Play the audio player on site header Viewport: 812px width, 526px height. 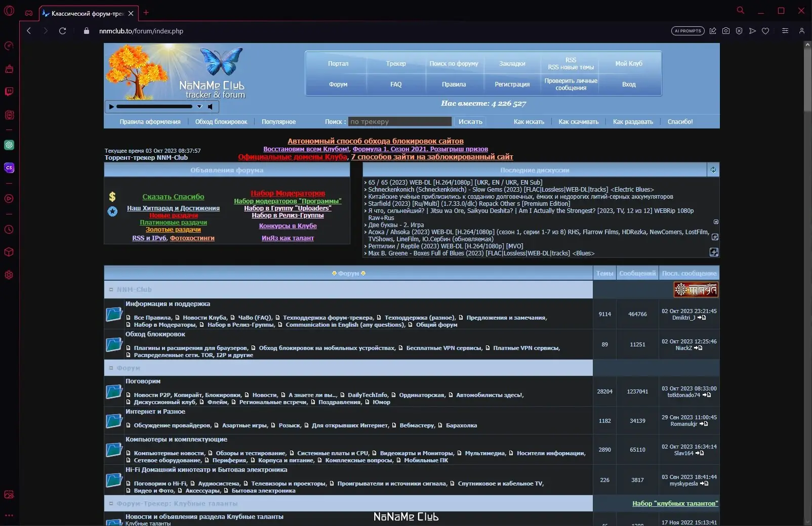(x=111, y=107)
